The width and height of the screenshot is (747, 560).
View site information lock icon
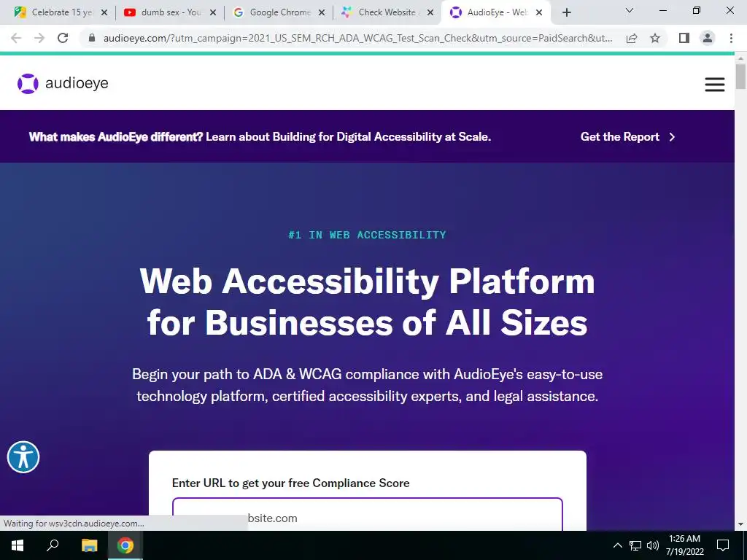[92, 38]
